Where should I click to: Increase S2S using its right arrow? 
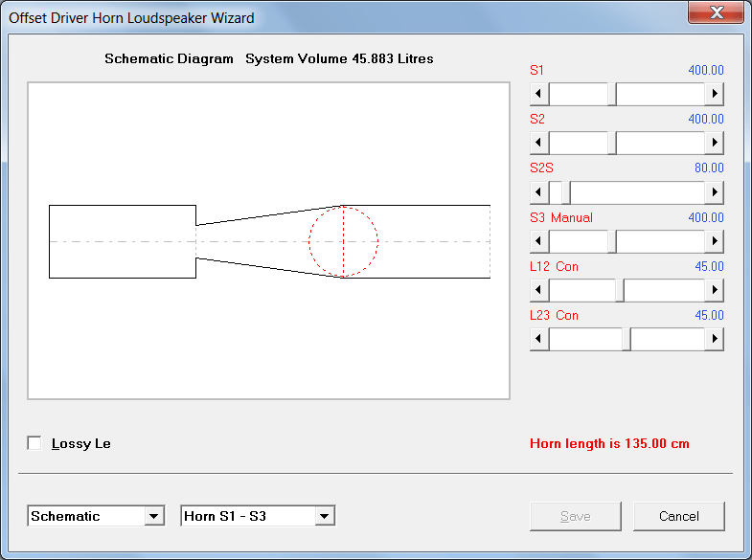coord(714,192)
